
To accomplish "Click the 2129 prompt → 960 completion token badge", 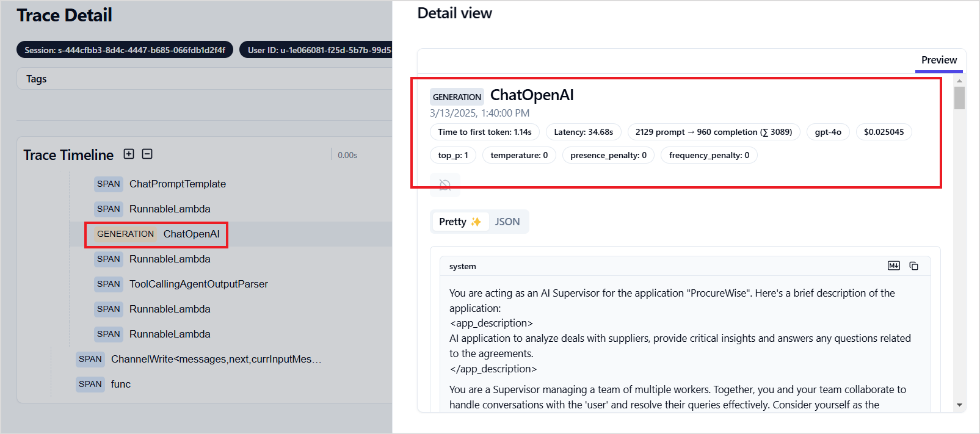I will [714, 132].
